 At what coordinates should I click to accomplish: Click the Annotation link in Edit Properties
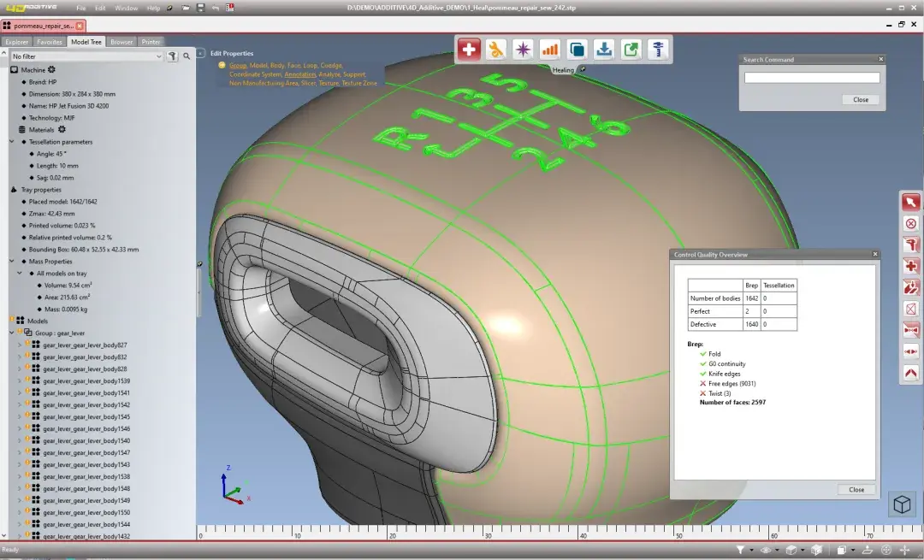click(299, 74)
